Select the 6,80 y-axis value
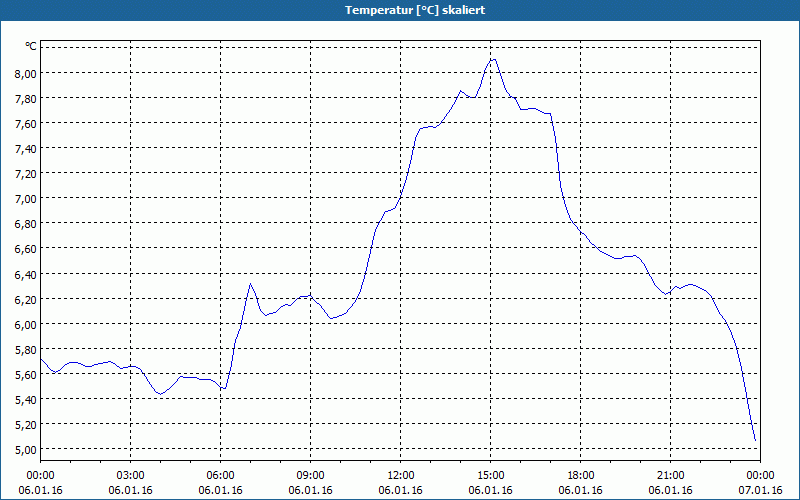800x500 pixels. [x=26, y=223]
